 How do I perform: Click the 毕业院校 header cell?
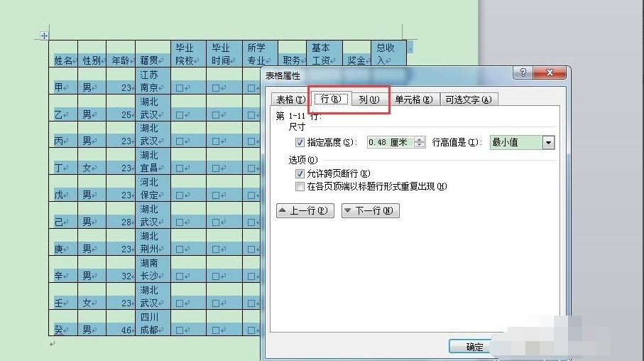[x=189, y=53]
